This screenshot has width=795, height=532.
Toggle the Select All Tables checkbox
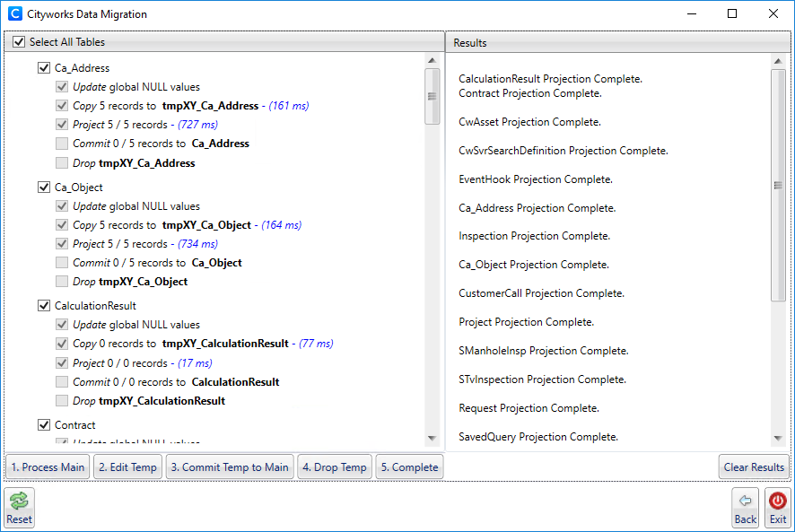(19, 41)
